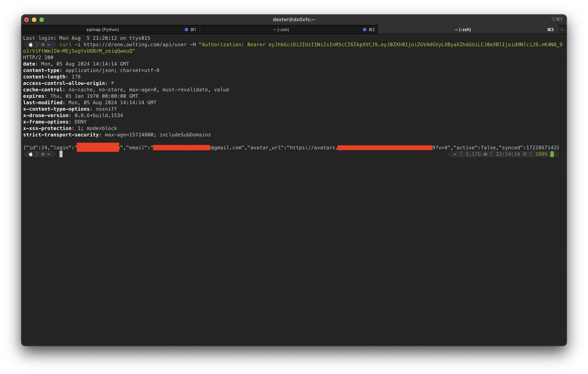The height and width of the screenshot is (374, 588).
Task: Click the access-control-allow-origin header
Action: (69, 83)
